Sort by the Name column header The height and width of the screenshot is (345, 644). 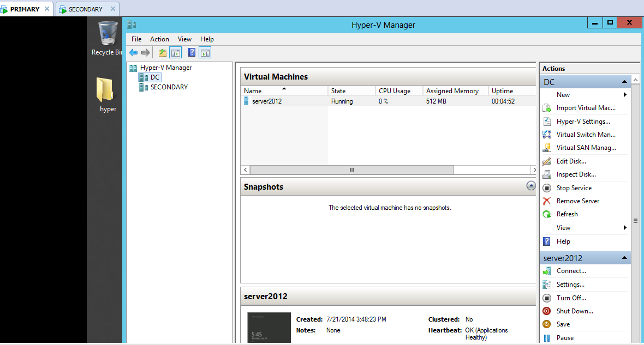pos(284,90)
